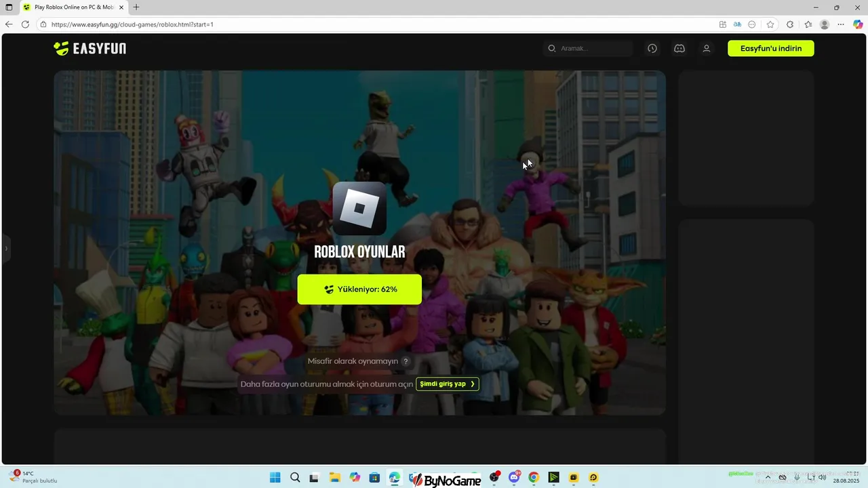
Task: Select the Play Roblox Online tab
Action: 73,7
